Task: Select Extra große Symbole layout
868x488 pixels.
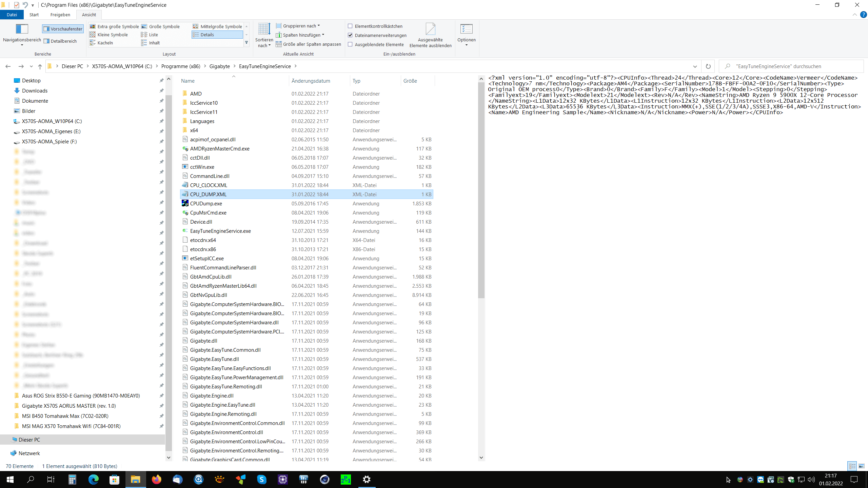Action: tap(114, 26)
